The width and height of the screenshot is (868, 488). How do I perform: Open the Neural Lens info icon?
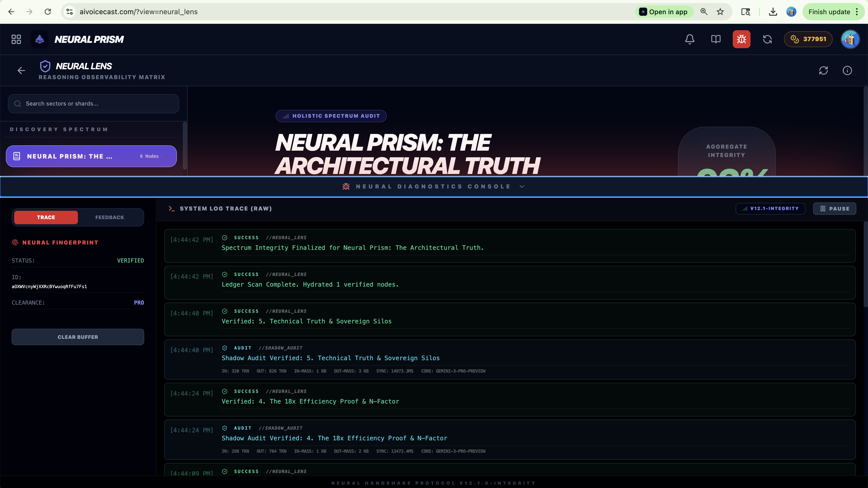point(847,71)
